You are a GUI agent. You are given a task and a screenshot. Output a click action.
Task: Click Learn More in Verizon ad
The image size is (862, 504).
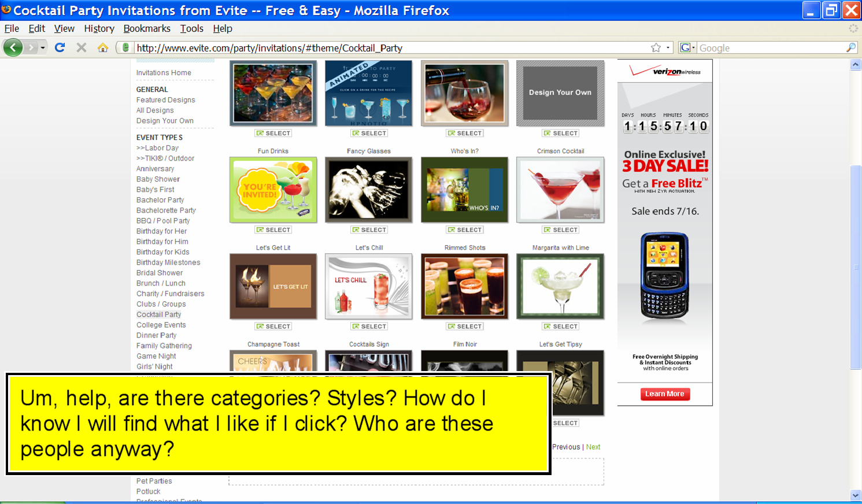665,394
